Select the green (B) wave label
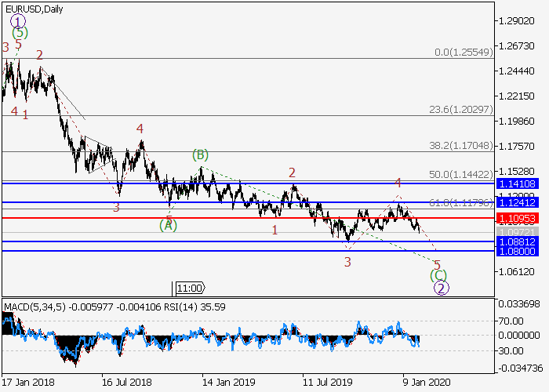 [x=201, y=155]
